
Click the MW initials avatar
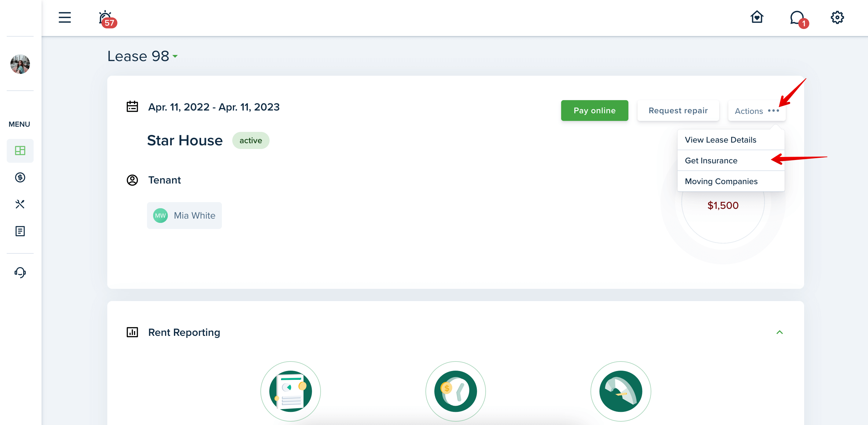click(x=160, y=215)
